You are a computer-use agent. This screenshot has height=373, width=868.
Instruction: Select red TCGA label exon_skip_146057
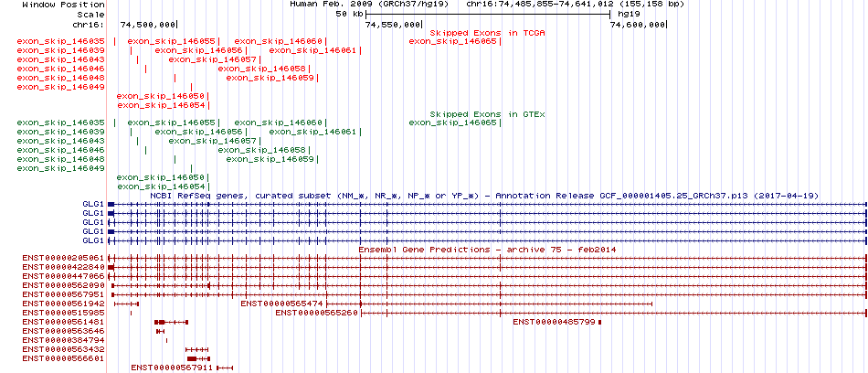click(213, 59)
